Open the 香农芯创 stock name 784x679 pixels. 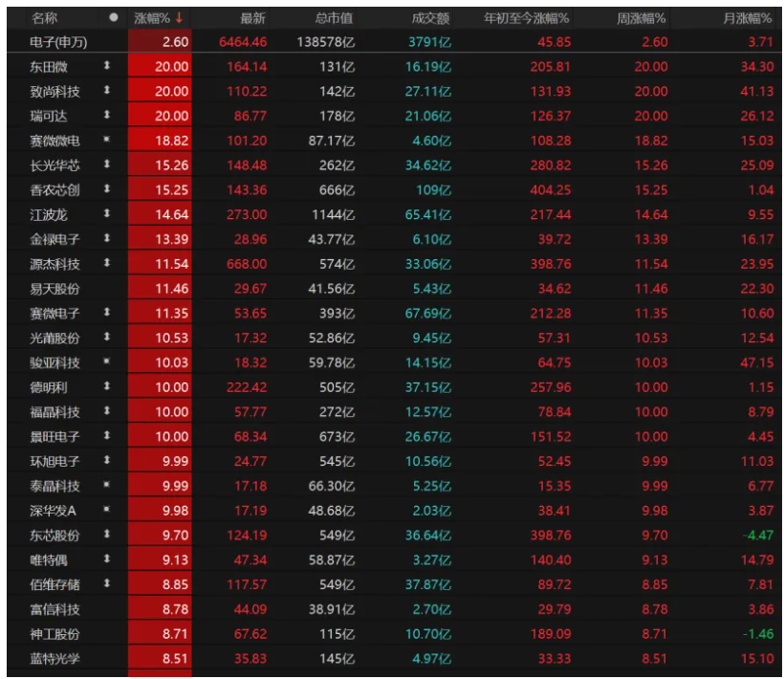pyautogui.click(x=55, y=190)
